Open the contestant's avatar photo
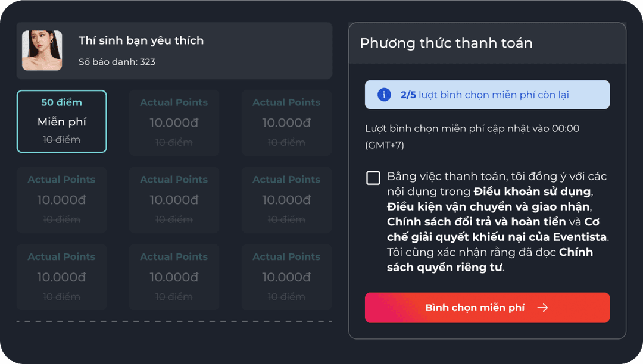The width and height of the screenshot is (643, 364). (x=42, y=51)
